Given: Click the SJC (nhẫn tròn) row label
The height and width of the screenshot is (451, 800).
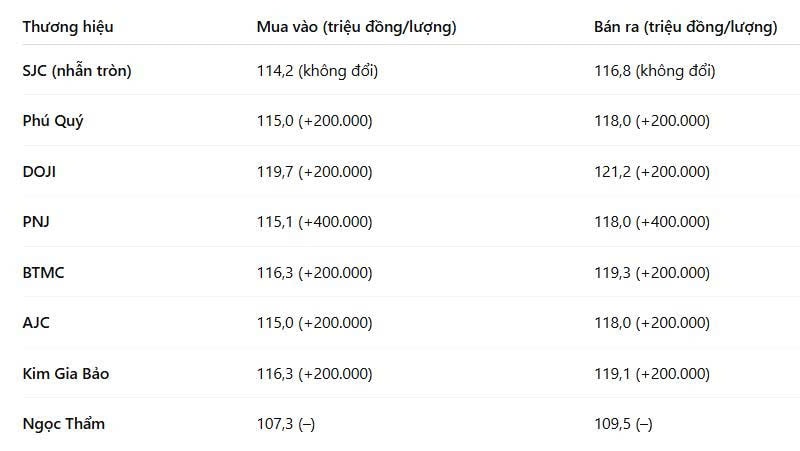Looking at the screenshot, I should (77, 70).
